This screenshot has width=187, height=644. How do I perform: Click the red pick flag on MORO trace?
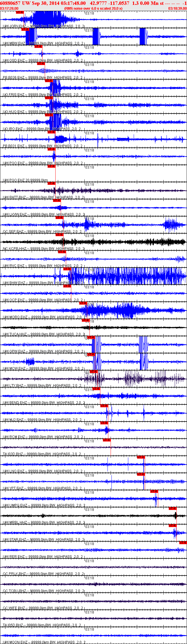click(x=83, y=303)
